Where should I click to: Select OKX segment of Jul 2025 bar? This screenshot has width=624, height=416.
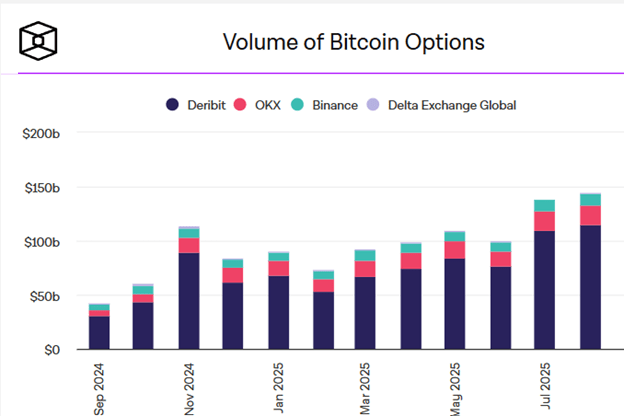544,221
